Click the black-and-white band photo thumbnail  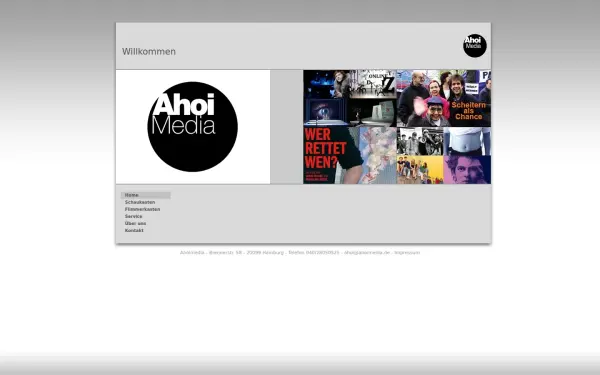(420, 141)
